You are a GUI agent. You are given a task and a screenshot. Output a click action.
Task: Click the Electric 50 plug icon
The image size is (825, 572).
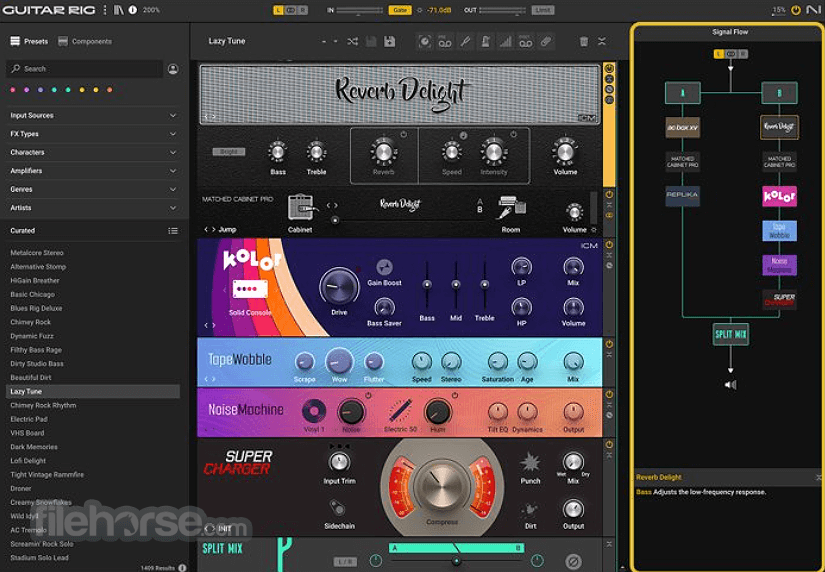[400, 411]
